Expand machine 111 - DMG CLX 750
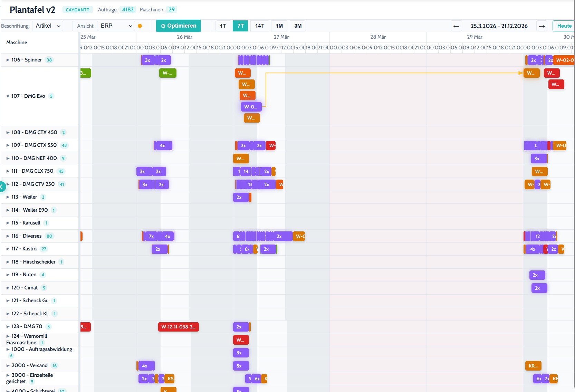The image size is (575, 392). click(x=8, y=171)
